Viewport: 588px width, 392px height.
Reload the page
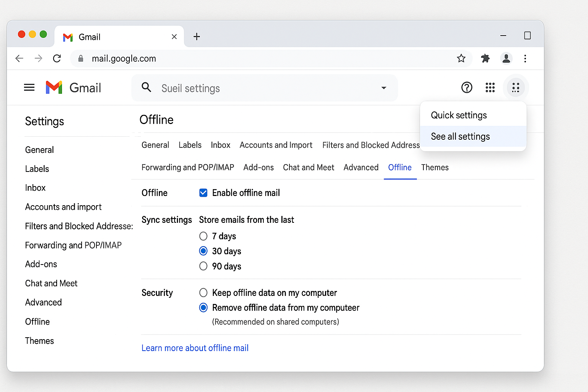[57, 58]
